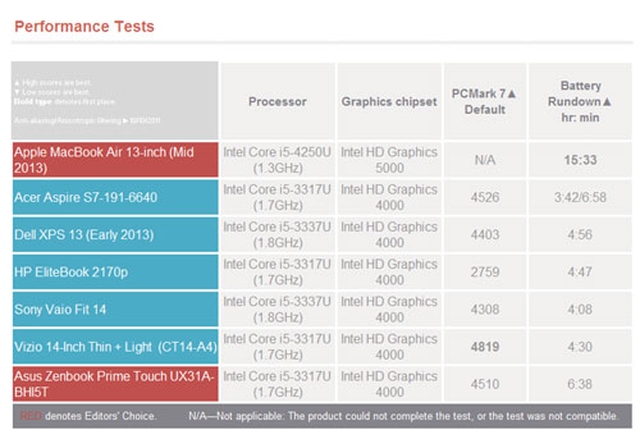
Task: Click the Dell XPS 13 row's graphics chipset cell
Action: tap(389, 235)
